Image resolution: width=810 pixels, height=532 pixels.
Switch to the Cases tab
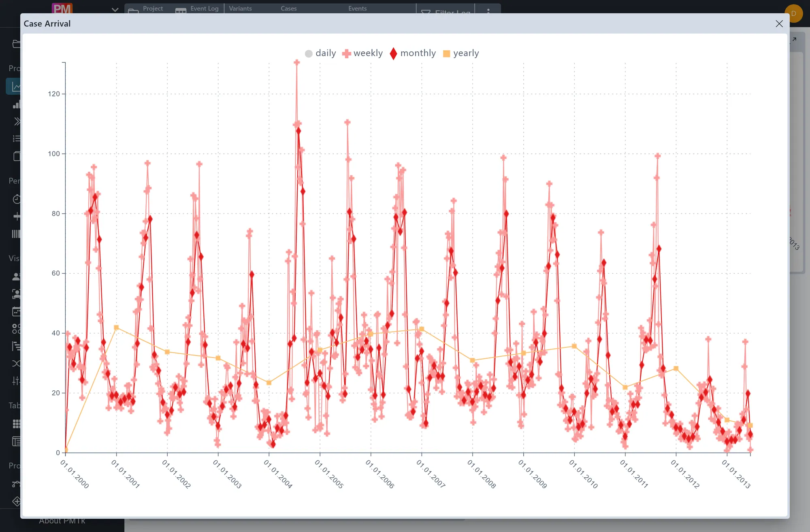click(x=288, y=9)
